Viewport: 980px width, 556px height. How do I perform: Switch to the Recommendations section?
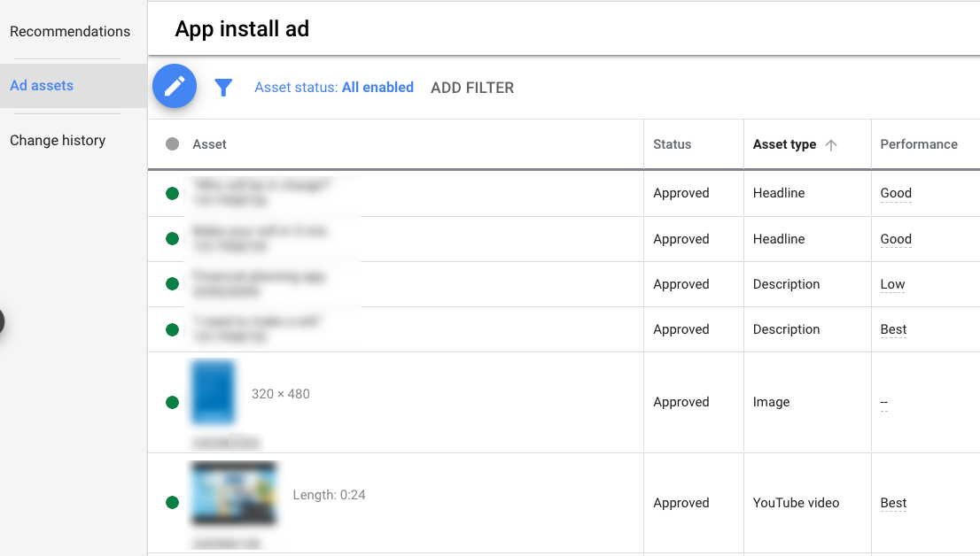(69, 31)
